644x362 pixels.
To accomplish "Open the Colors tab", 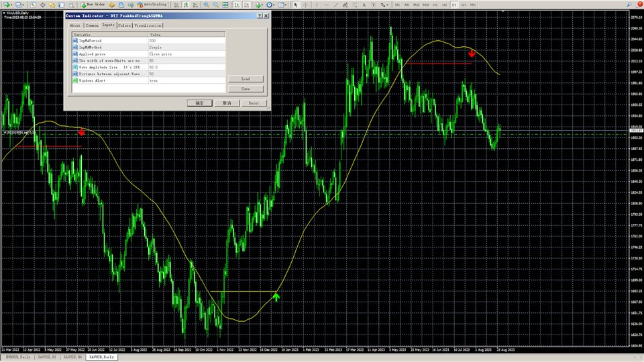I will tap(125, 25).
